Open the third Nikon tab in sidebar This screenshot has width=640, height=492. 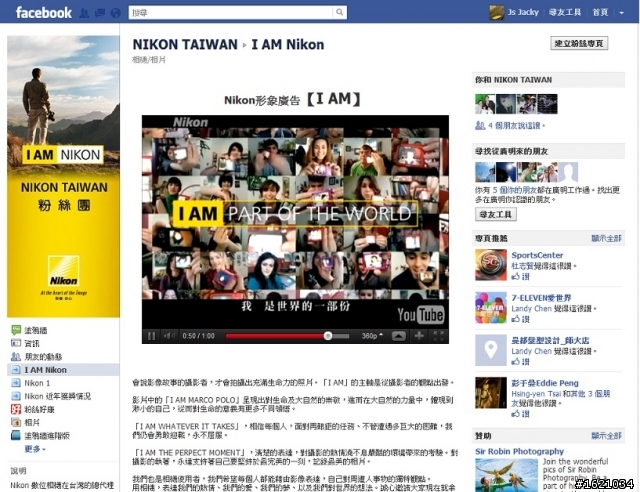[51, 396]
